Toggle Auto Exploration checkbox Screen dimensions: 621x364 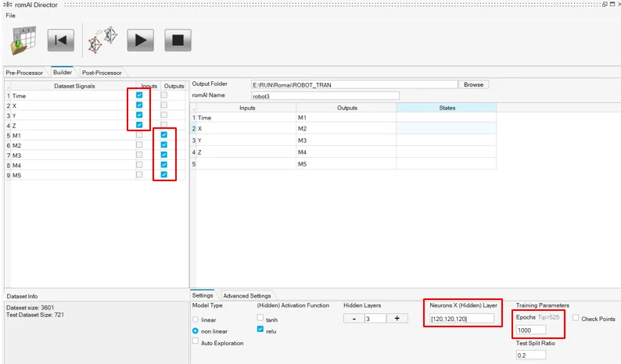[196, 343]
